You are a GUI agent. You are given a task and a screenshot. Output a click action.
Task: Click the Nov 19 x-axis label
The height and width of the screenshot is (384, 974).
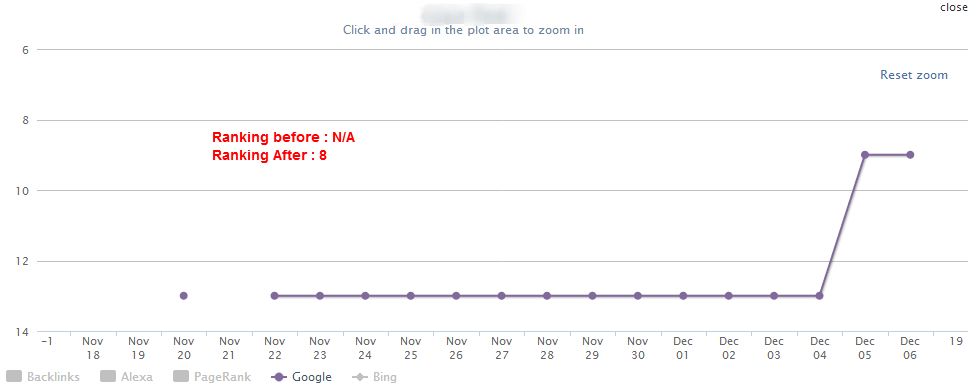pyautogui.click(x=138, y=348)
